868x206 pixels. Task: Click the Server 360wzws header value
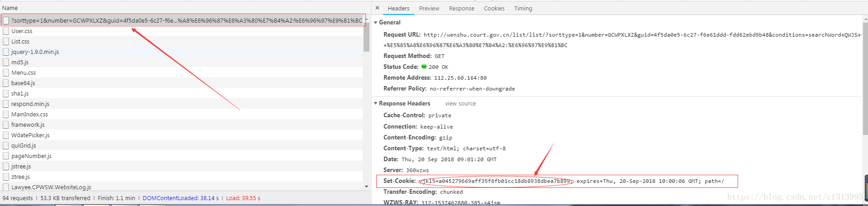pyautogui.click(x=417, y=170)
